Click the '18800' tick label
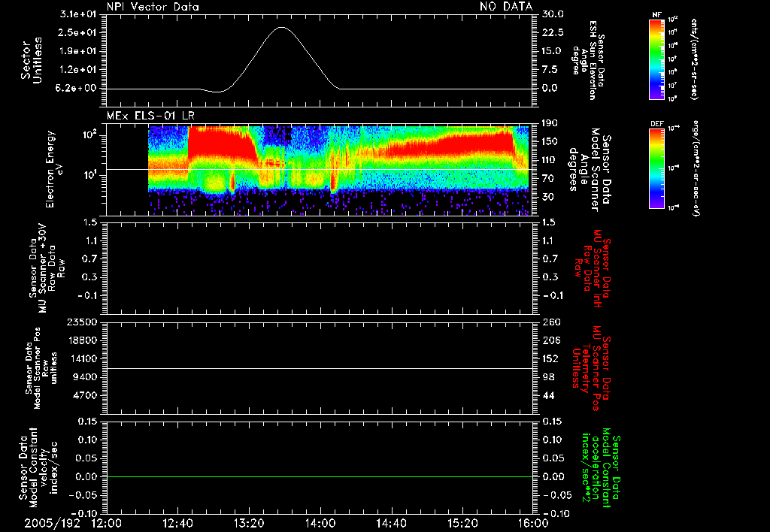Viewport: 770px width, 532px height. pyautogui.click(x=81, y=340)
